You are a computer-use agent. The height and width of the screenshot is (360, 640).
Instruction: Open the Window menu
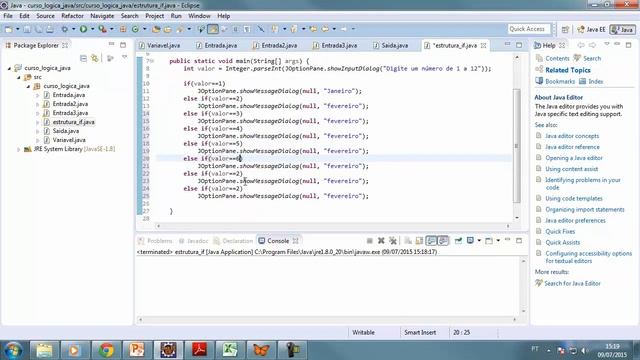(x=199, y=16)
